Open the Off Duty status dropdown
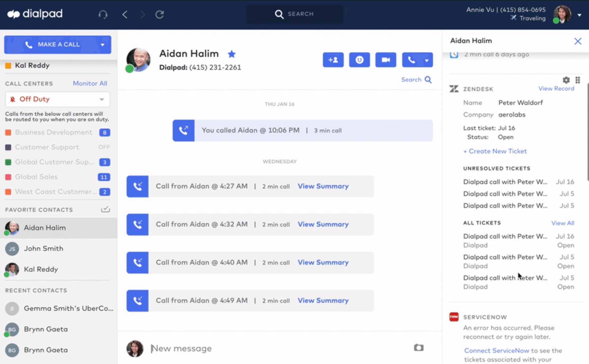The width and height of the screenshot is (589, 364). pos(57,99)
